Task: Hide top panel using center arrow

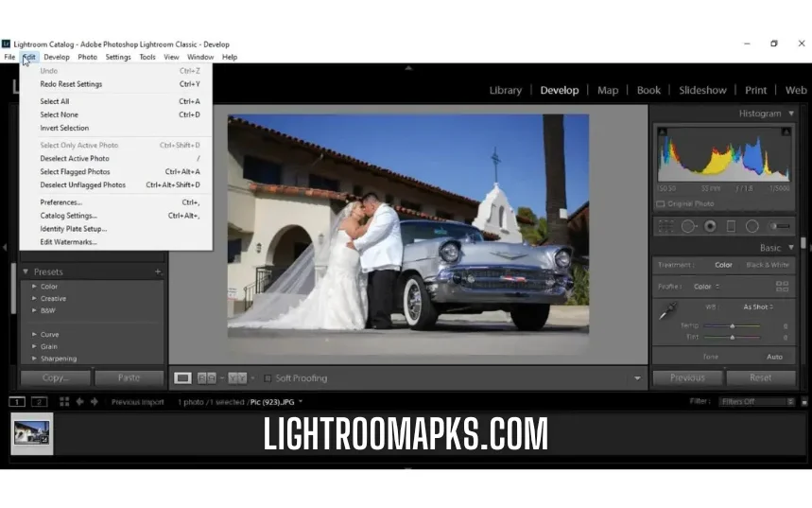Action: tap(408, 68)
